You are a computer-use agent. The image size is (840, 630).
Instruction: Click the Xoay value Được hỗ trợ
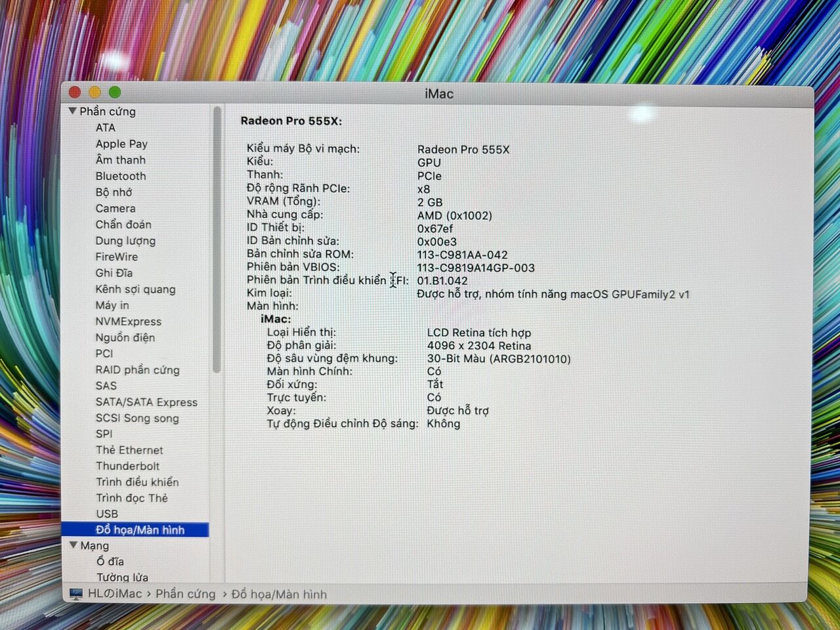point(457,411)
